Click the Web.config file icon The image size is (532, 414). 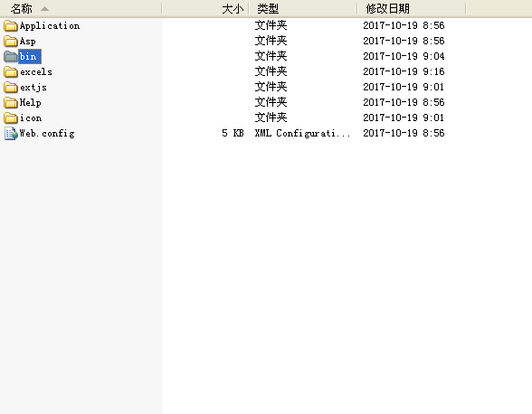(11, 133)
